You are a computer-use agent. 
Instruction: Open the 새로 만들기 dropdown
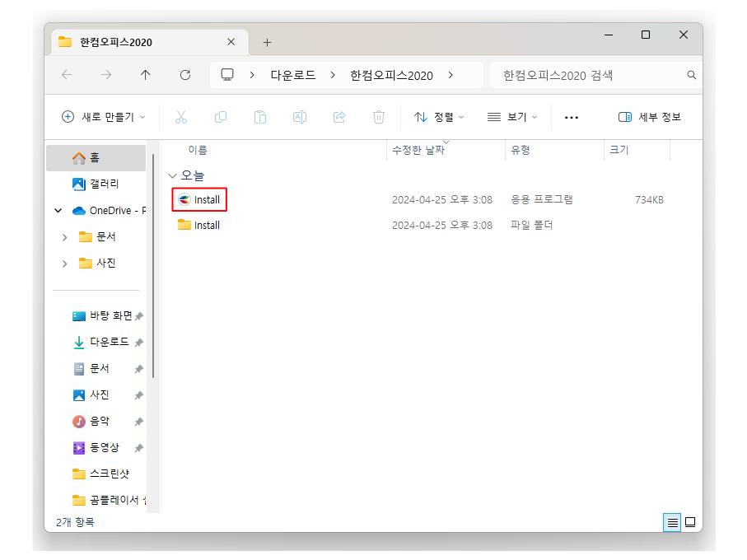coord(104,117)
